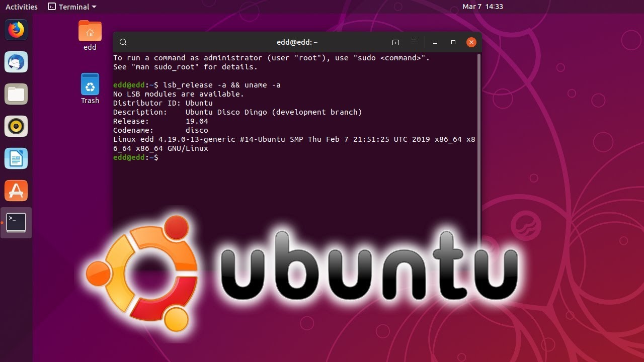
Task: Click the 'See "man sudo_root" for details.' line
Action: click(185, 67)
